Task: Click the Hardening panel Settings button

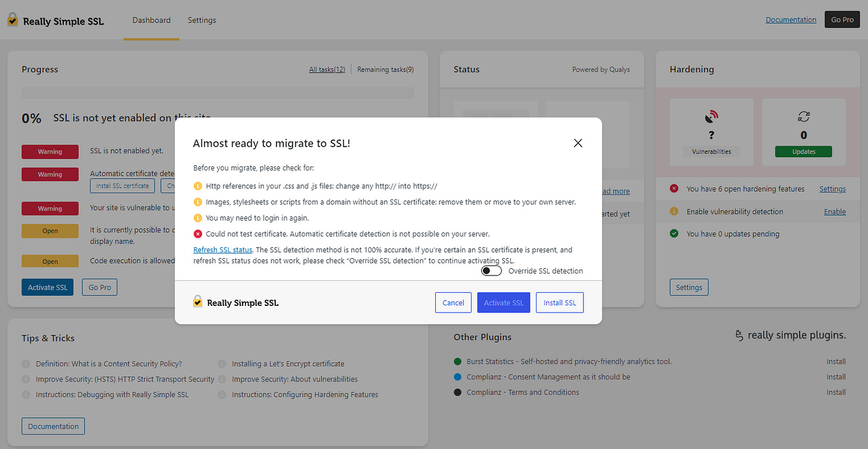Action: coord(689,287)
